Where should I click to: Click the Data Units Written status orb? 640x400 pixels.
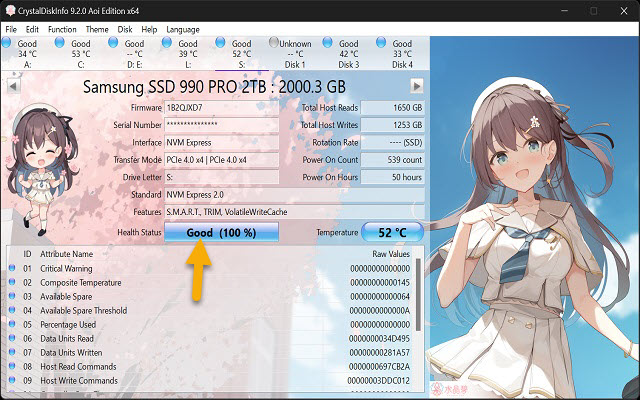point(12,351)
